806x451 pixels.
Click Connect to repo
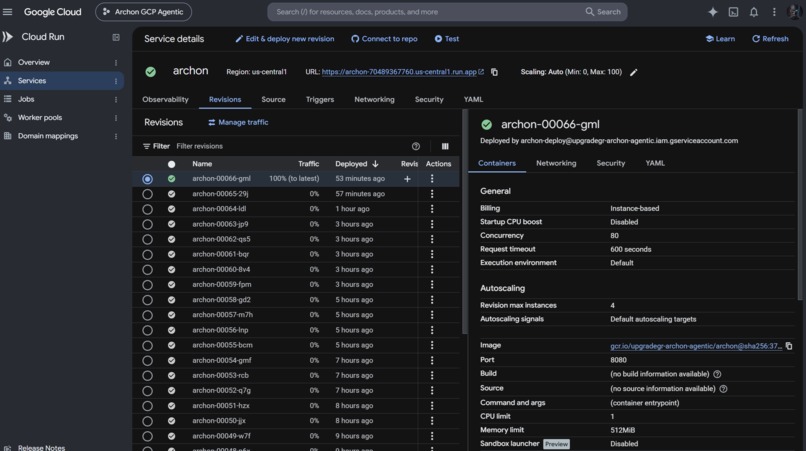click(x=384, y=39)
